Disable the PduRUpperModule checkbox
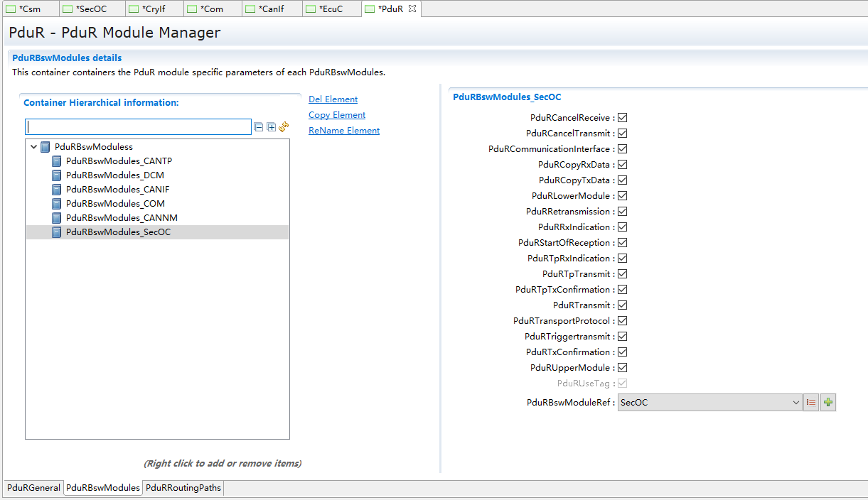The image size is (868, 500). point(622,368)
